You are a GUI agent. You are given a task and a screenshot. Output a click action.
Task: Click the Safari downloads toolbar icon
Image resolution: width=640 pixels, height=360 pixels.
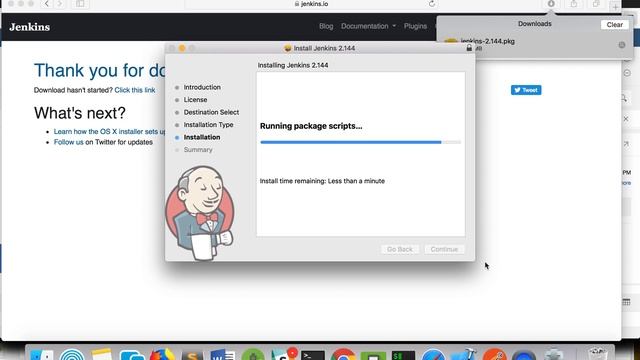click(551, 4)
